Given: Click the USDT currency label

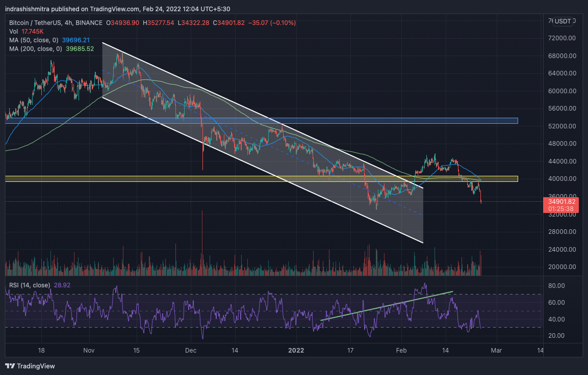Looking at the screenshot, I should 563,21.
